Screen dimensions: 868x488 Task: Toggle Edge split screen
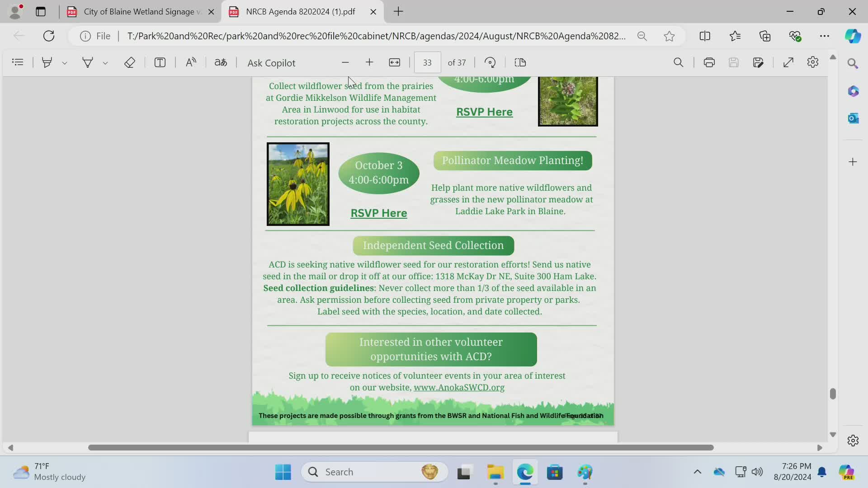[705, 36]
